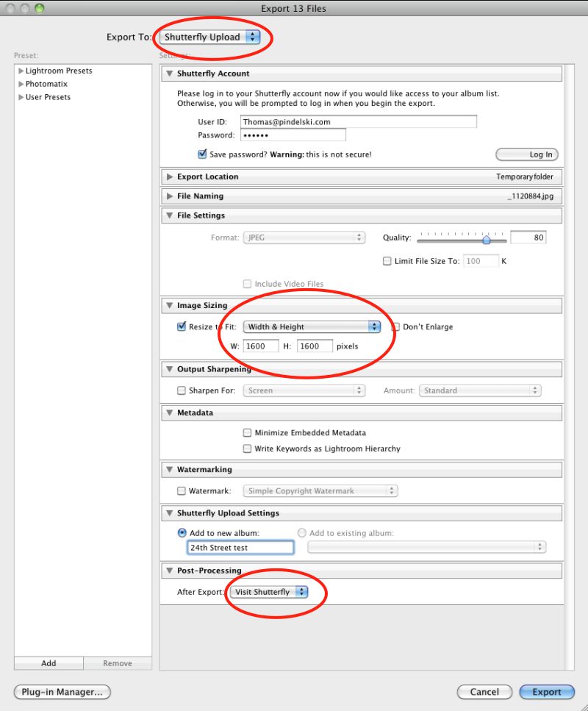Viewport: 588px width, 711px height.
Task: Toggle the Save password checkbox
Action: [x=202, y=154]
